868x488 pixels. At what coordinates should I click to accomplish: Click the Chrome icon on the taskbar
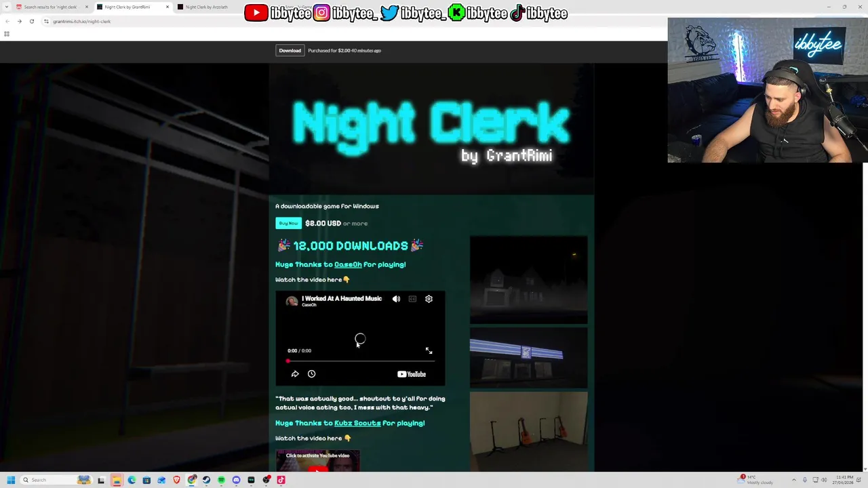click(x=192, y=480)
